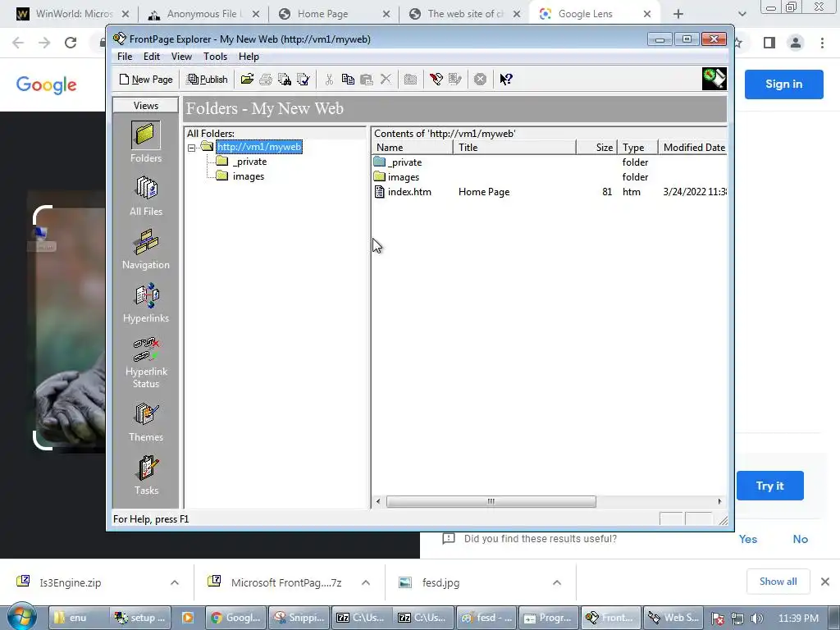The width and height of the screenshot is (840, 630).
Task: Open Cross File Find with binoculars icon
Action: click(x=285, y=80)
